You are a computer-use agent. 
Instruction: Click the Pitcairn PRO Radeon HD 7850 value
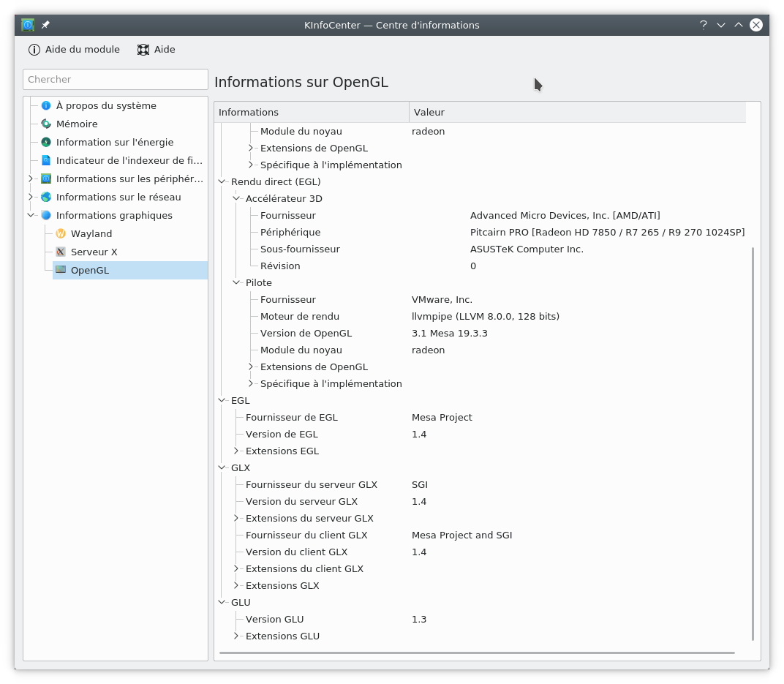608,233
